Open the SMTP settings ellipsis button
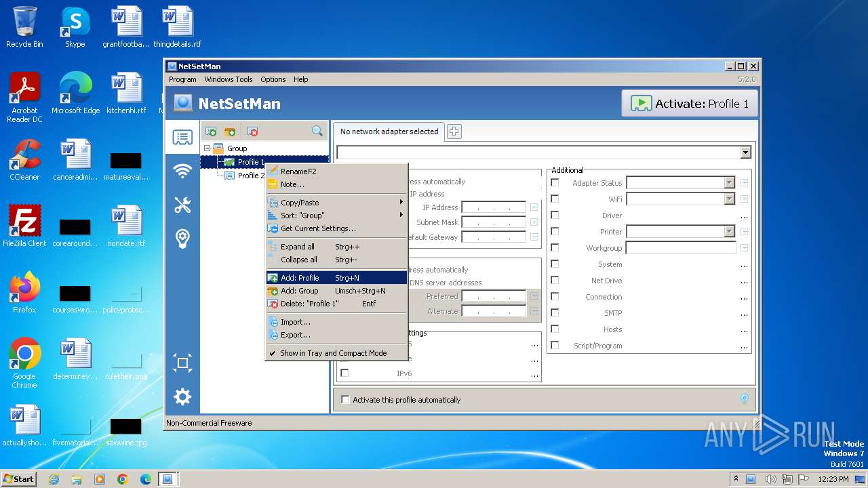 coord(744,313)
